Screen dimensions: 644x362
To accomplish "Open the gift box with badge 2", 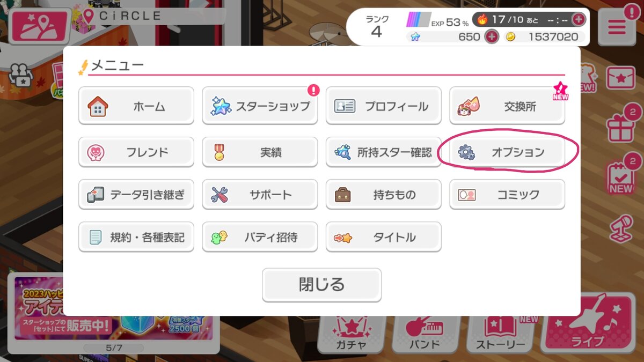I will tap(621, 128).
